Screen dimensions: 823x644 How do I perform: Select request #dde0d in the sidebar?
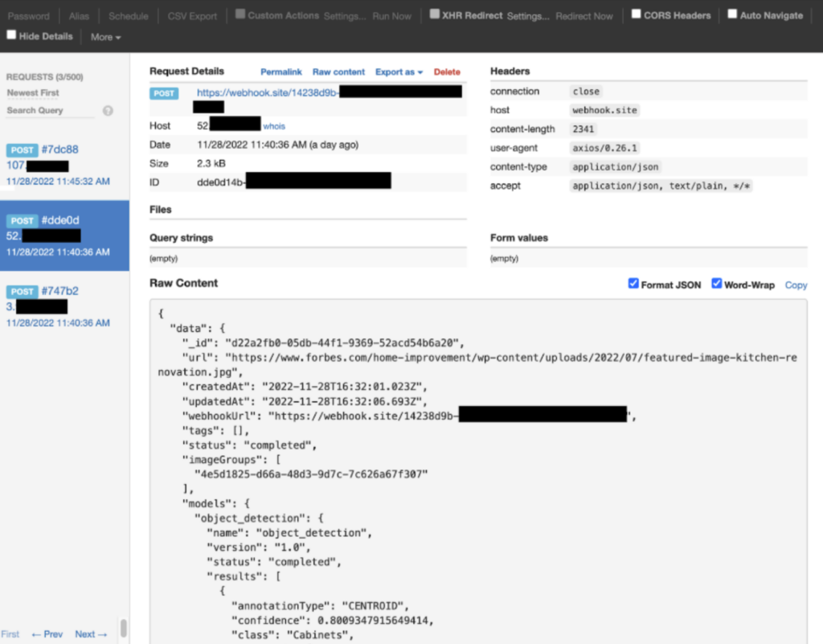[x=64, y=236]
